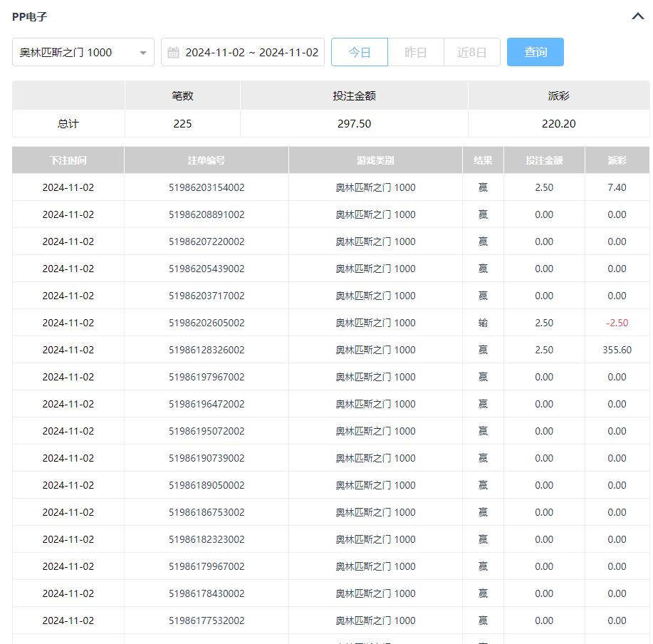Click the 355.60 payout cell
653x644 pixels.
(617, 350)
